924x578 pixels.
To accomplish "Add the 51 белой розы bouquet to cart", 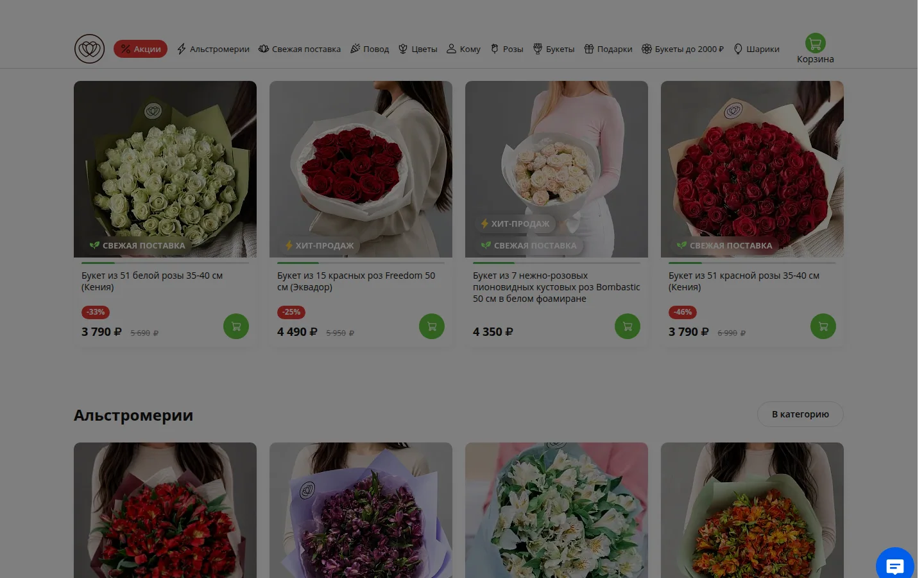I will pyautogui.click(x=236, y=326).
